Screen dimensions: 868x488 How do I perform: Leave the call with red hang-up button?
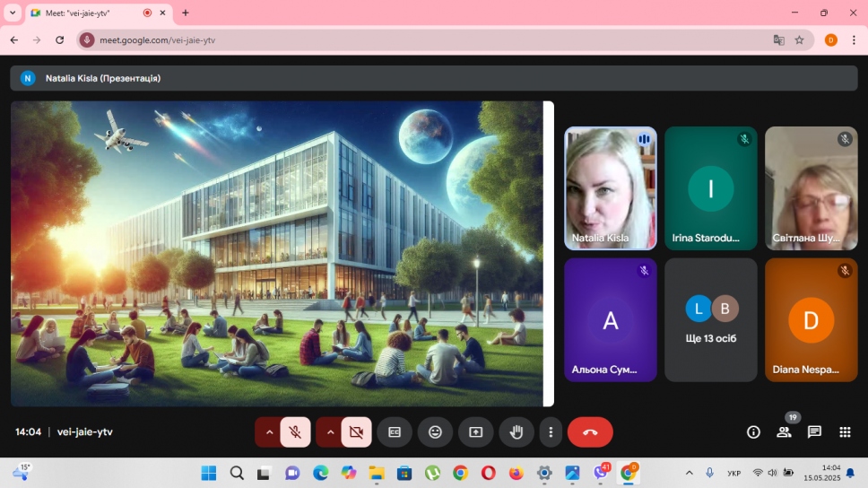point(590,432)
